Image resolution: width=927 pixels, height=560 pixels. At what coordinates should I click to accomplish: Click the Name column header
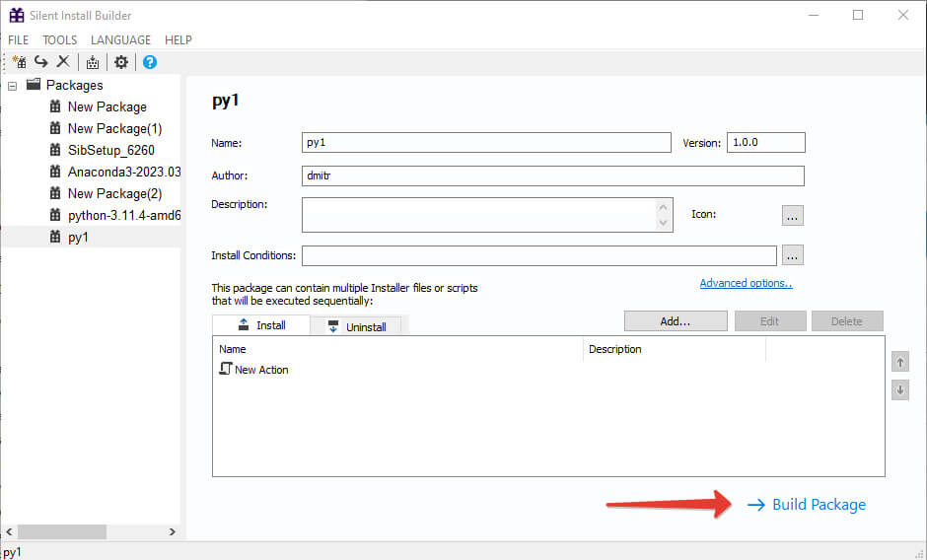coord(397,349)
